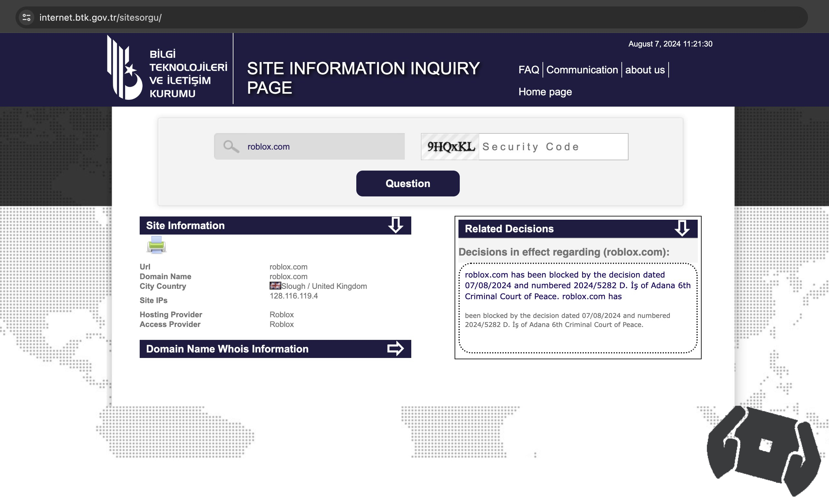The image size is (829, 504).
Task: Open the Communication menu link
Action: (582, 69)
